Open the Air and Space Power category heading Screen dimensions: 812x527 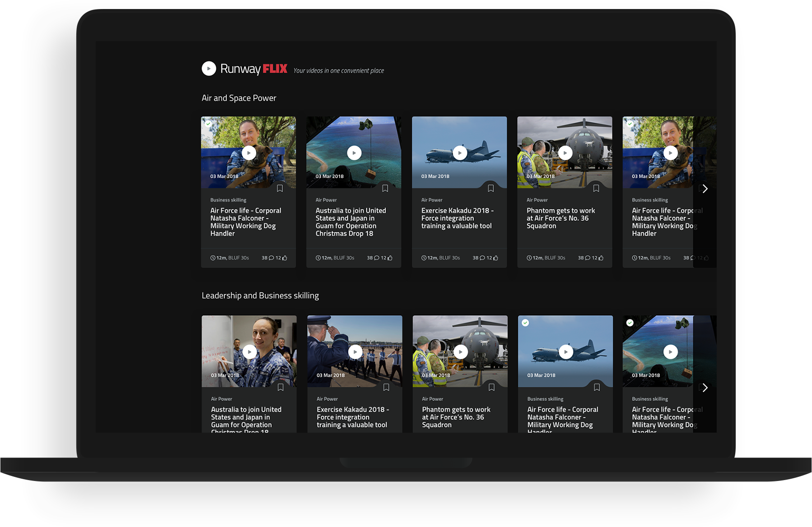pyautogui.click(x=239, y=98)
